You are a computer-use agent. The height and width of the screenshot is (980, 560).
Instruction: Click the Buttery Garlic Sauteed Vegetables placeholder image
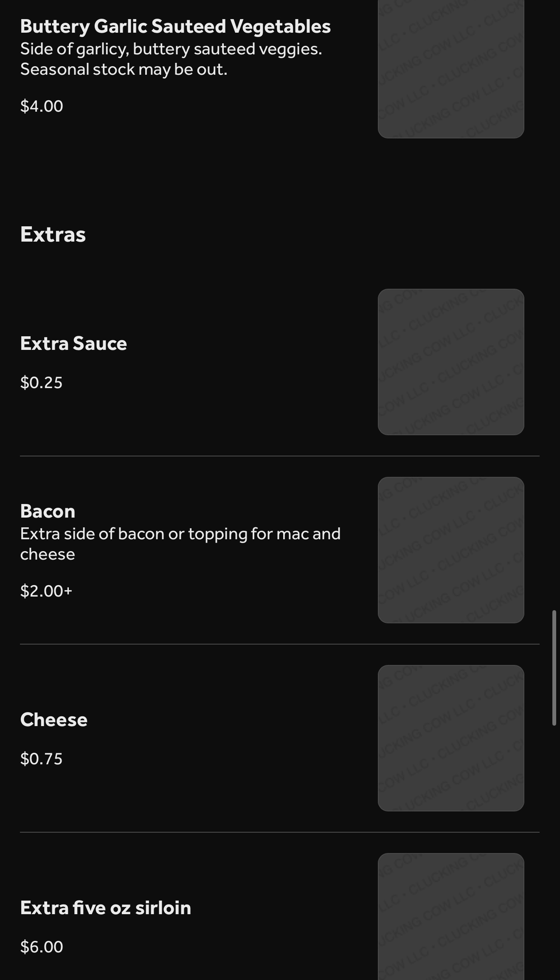coord(450,69)
